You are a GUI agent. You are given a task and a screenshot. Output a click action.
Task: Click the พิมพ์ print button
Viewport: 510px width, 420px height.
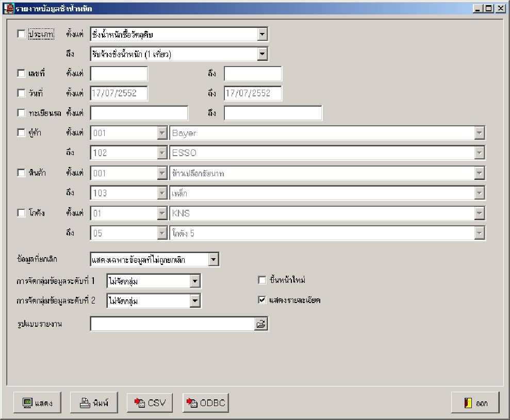pos(94,403)
